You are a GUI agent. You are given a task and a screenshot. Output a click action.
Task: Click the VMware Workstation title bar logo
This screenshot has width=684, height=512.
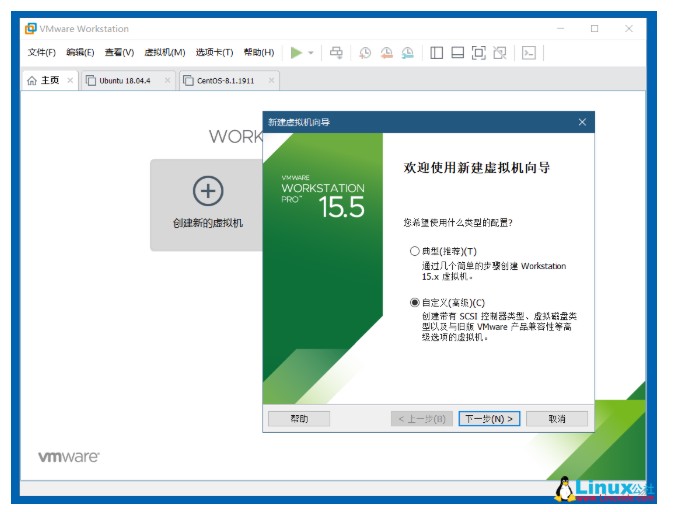pyautogui.click(x=31, y=28)
